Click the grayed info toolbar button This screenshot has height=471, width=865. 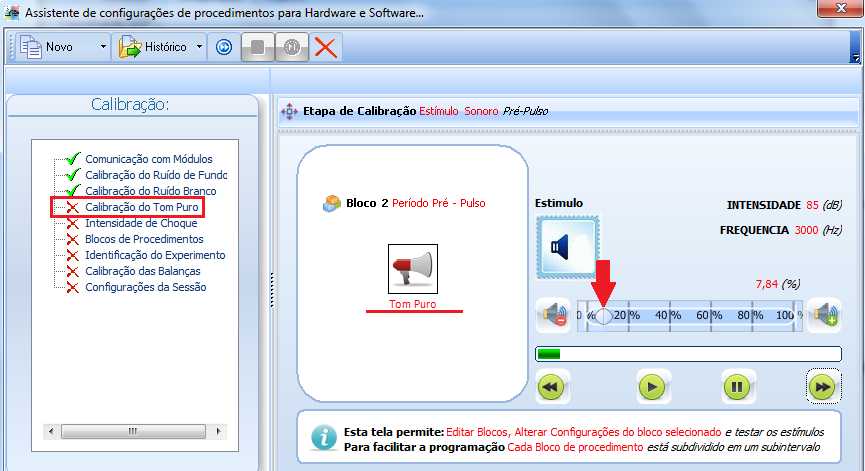coord(292,47)
